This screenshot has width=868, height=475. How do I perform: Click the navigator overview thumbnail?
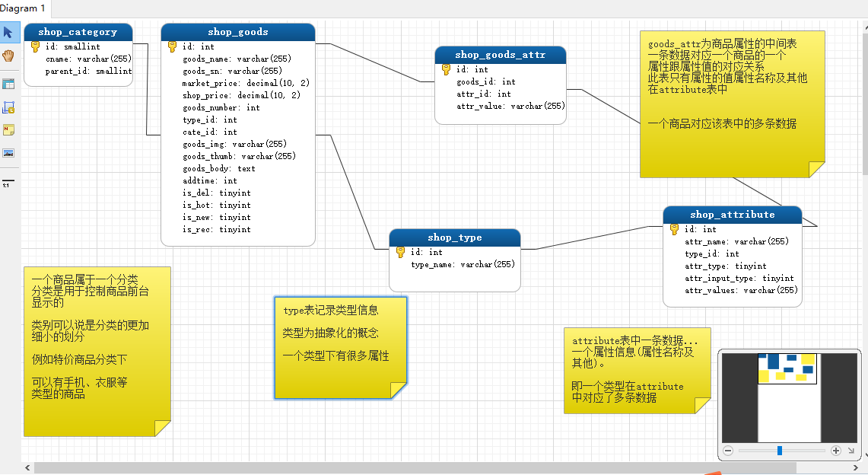[x=788, y=396]
